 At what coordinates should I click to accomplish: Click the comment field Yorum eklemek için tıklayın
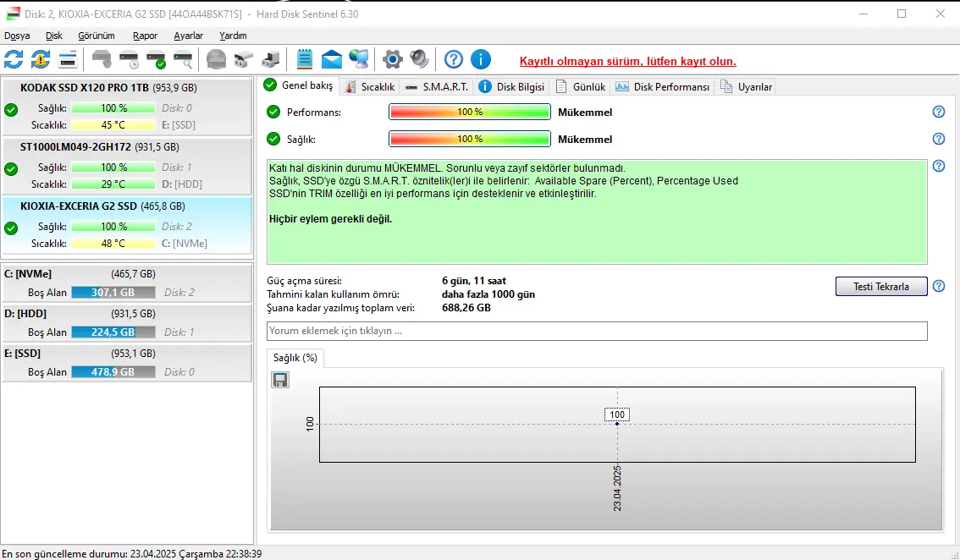tap(597, 331)
